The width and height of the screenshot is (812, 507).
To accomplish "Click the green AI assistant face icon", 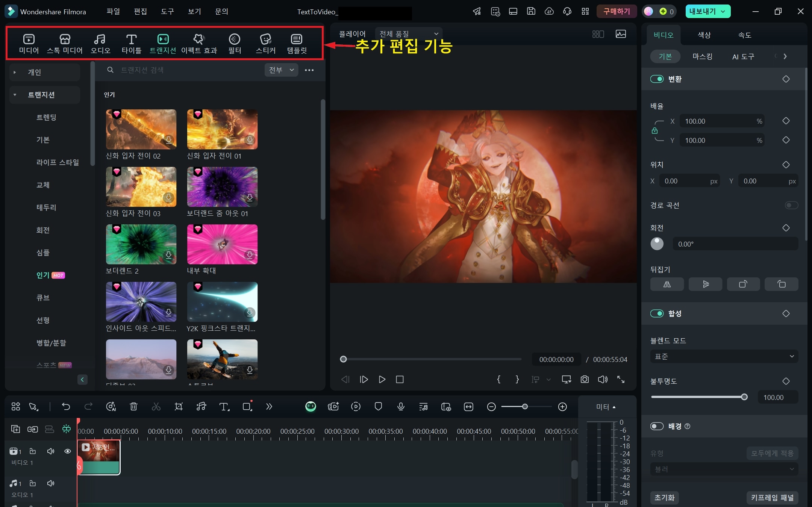I will 311,407.
